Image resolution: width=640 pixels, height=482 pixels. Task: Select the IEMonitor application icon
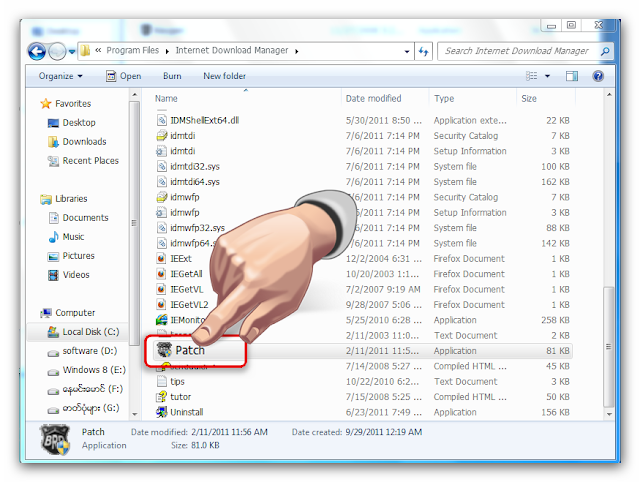pyautogui.click(x=162, y=320)
